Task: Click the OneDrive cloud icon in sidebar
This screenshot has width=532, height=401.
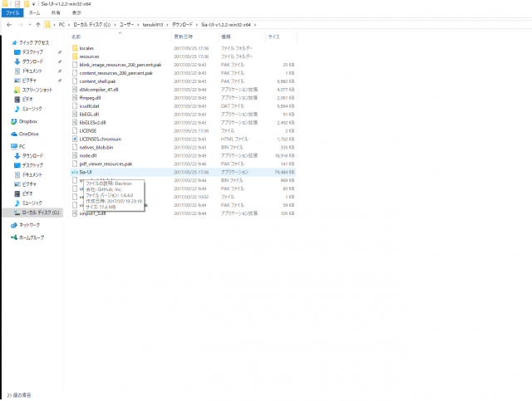Action: click(14, 134)
